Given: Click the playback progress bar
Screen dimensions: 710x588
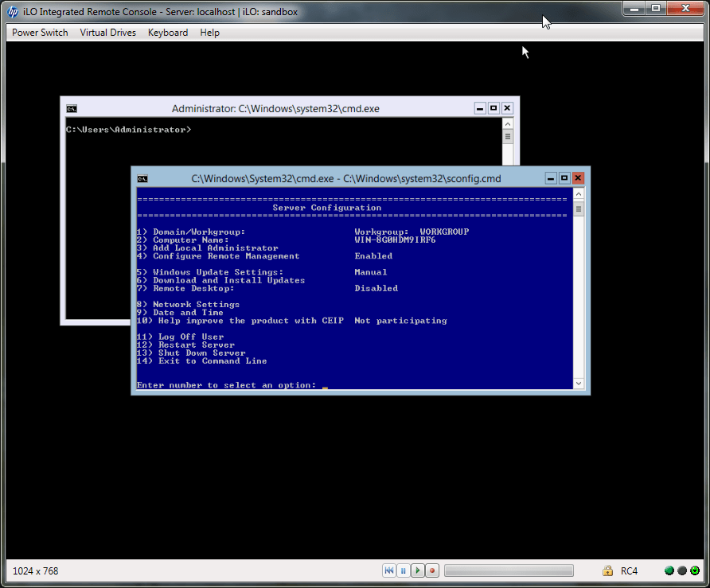Looking at the screenshot, I should tap(509, 570).
